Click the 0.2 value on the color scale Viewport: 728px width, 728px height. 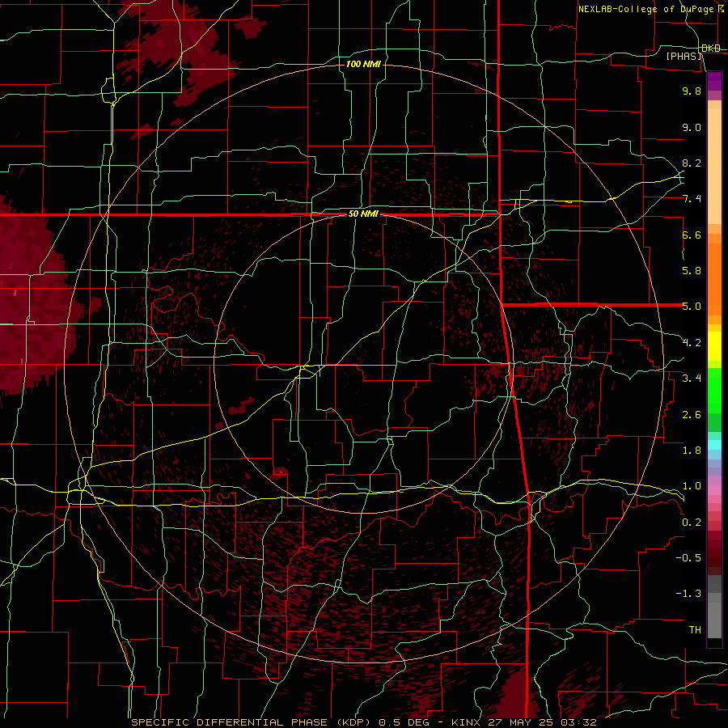692,523
